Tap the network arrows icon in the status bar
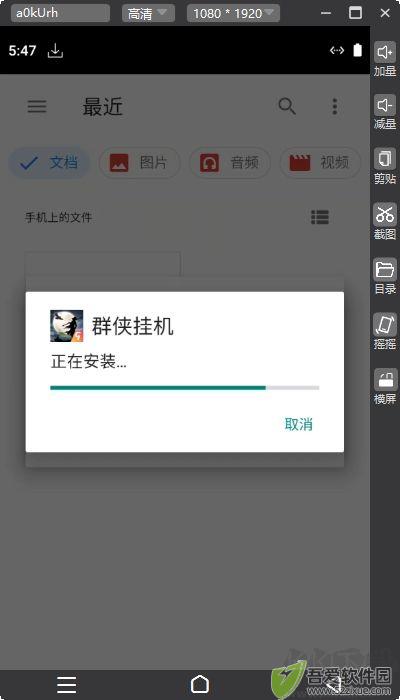The height and width of the screenshot is (700, 400). pyautogui.click(x=337, y=50)
